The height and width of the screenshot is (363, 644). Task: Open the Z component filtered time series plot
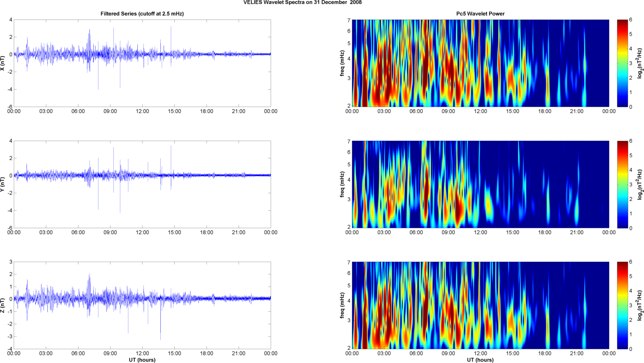[x=142, y=305]
